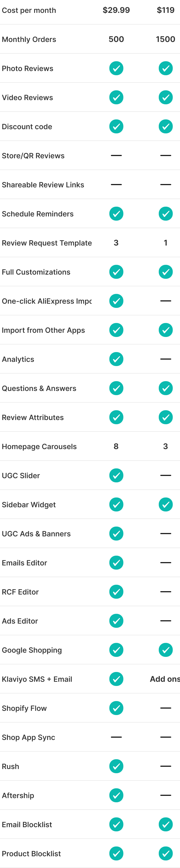The width and height of the screenshot is (180, 868).
Task: Click the $119 price header
Action: (x=165, y=10)
